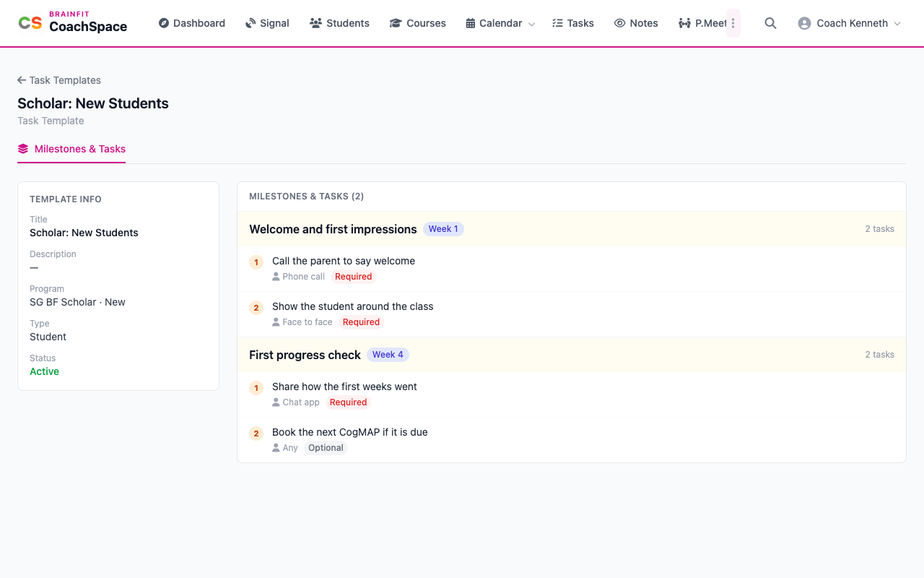Return to Task Templates link
Image resolution: width=924 pixels, height=578 pixels.
[59, 80]
